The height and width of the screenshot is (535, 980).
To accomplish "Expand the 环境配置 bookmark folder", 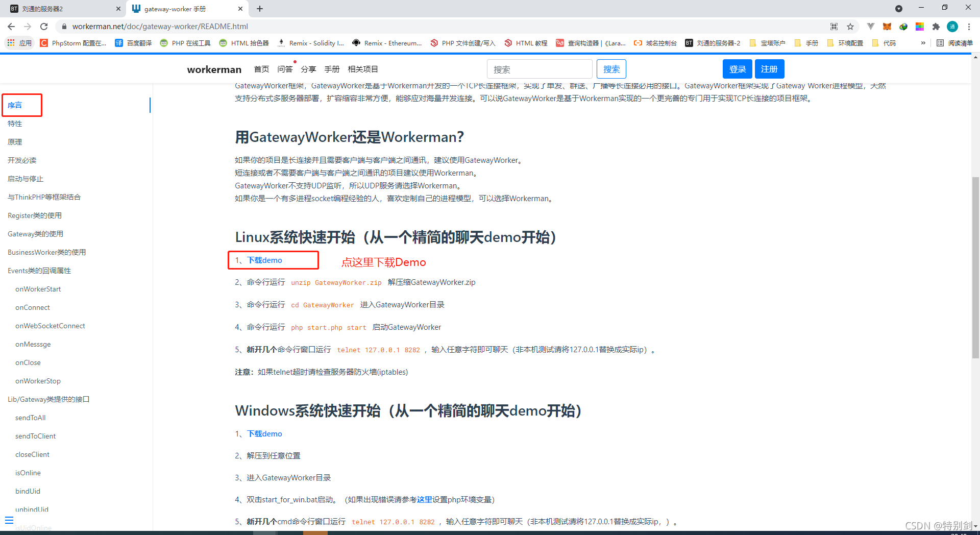I will click(845, 43).
